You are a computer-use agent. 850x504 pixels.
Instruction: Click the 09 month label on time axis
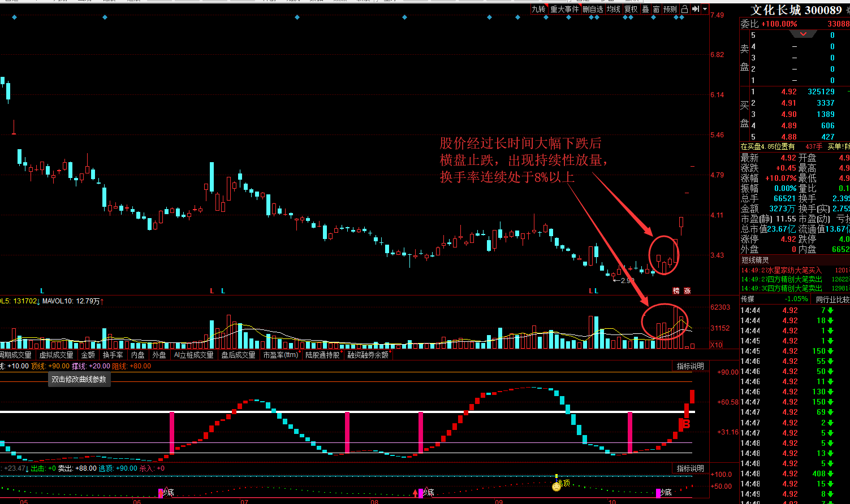498,501
